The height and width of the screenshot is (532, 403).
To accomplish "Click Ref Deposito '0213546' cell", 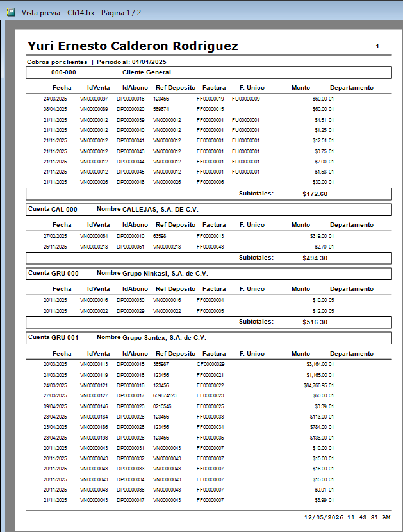I will pyautogui.click(x=162, y=406).
